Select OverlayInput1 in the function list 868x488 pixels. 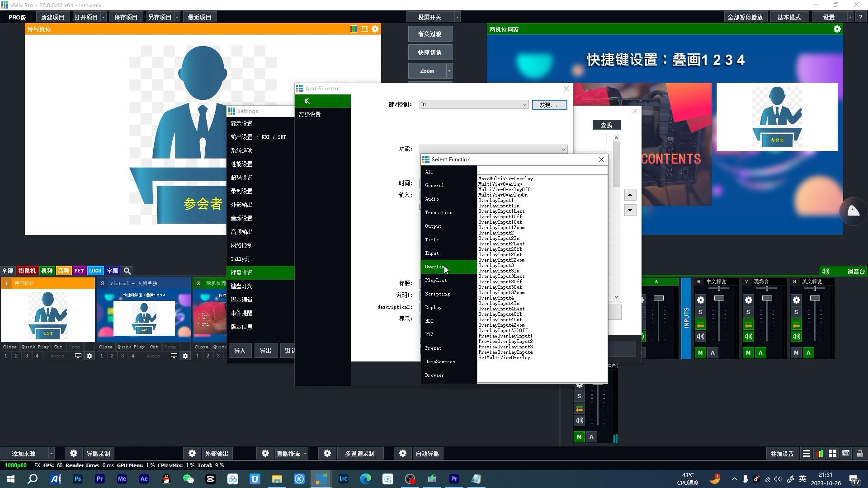tap(496, 200)
